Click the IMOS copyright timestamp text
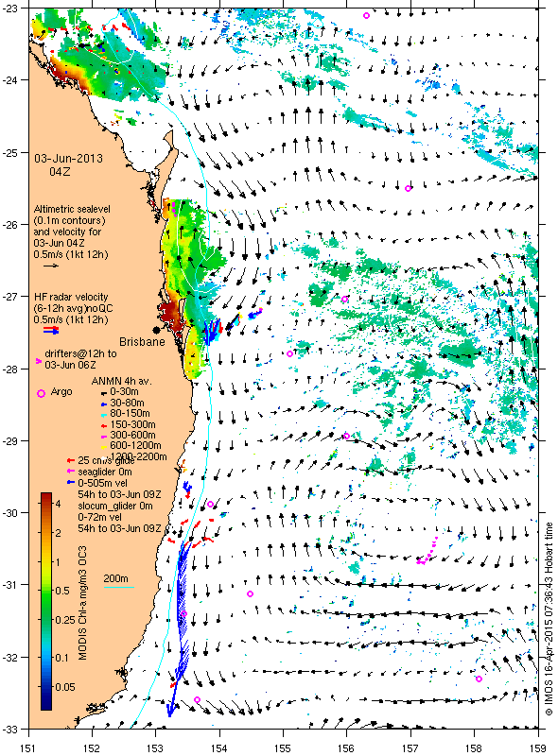Image resolution: width=558 pixels, height=756 pixels. point(549,619)
